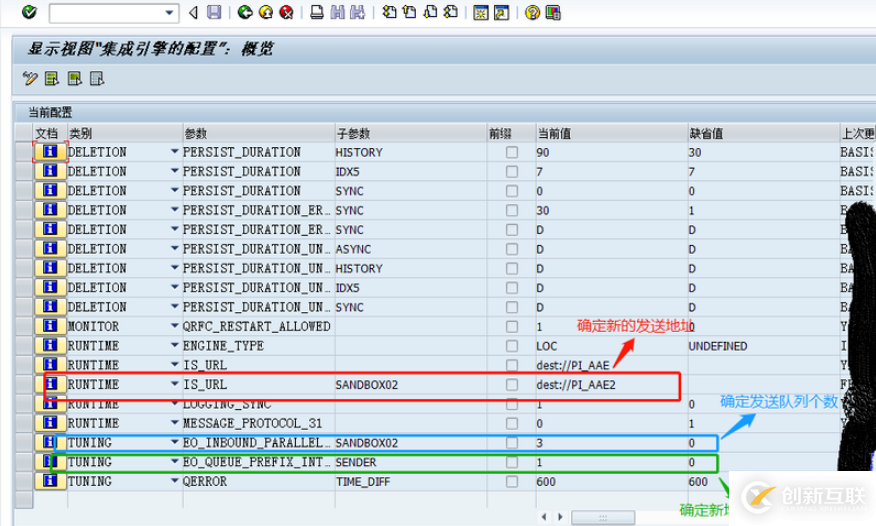
Task: Toggle prefix checkbox in PERSIST_DURATION IDX5 row
Action: [x=512, y=171]
